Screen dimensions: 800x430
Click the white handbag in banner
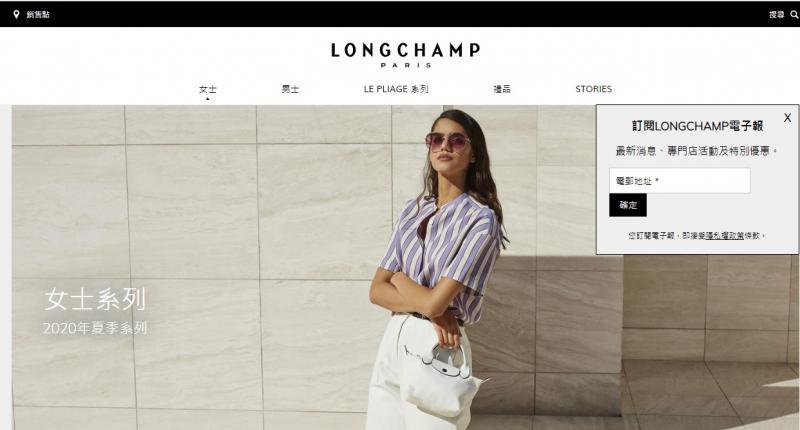[x=442, y=378]
